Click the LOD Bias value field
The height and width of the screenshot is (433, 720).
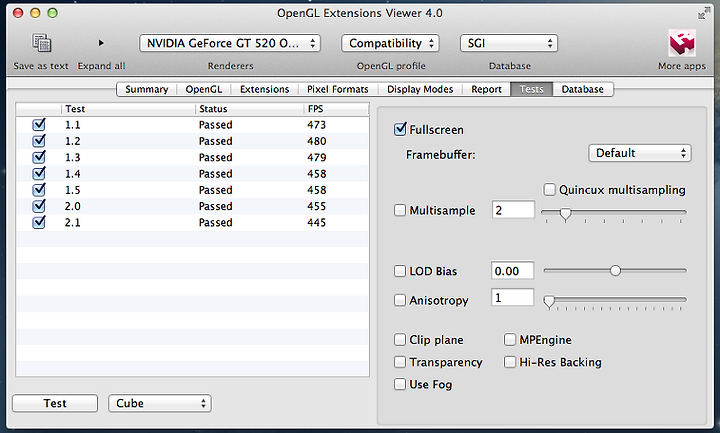(x=512, y=271)
